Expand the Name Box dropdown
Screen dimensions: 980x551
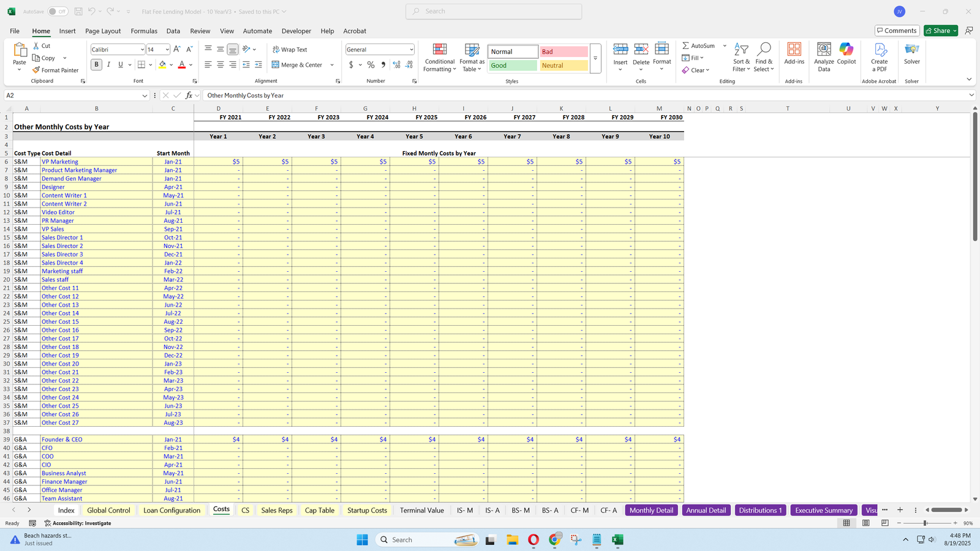coord(145,96)
